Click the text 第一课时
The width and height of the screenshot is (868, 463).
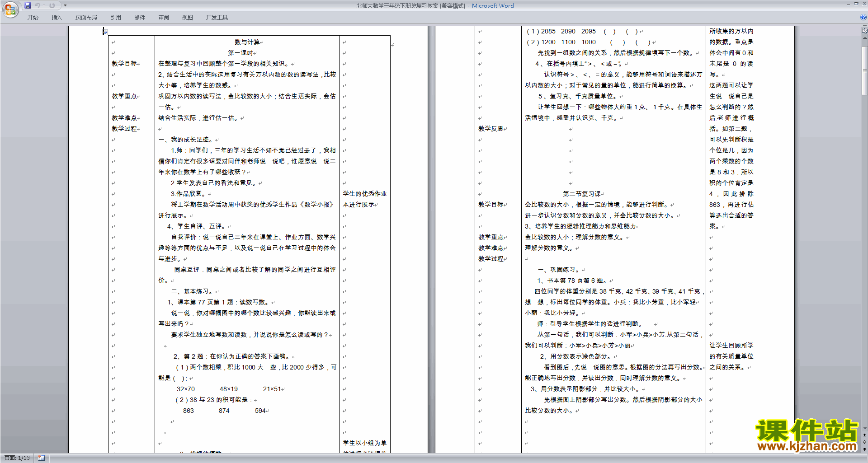point(241,53)
